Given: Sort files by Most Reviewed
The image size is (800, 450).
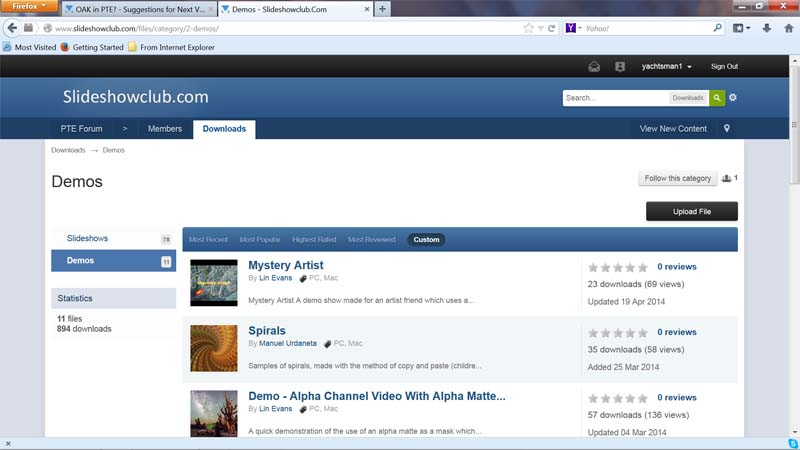Looking at the screenshot, I should pyautogui.click(x=371, y=239).
